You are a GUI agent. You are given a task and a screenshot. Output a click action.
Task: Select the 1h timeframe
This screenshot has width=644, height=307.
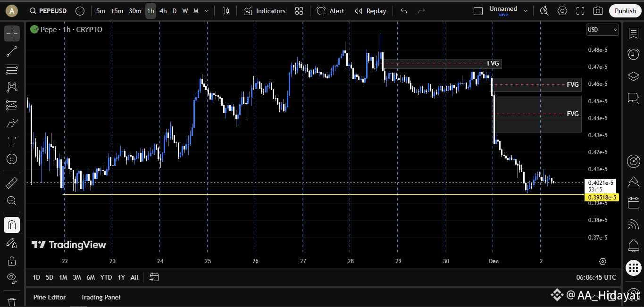tap(151, 11)
